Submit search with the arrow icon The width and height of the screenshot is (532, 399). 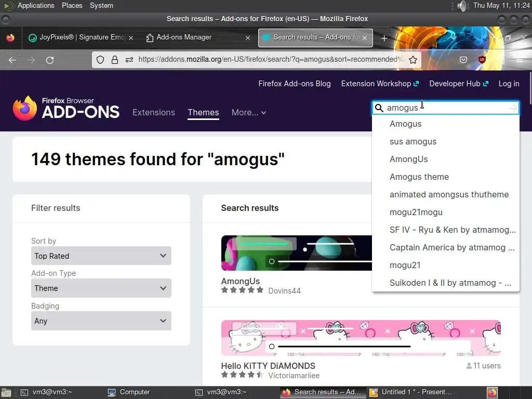tap(513, 108)
